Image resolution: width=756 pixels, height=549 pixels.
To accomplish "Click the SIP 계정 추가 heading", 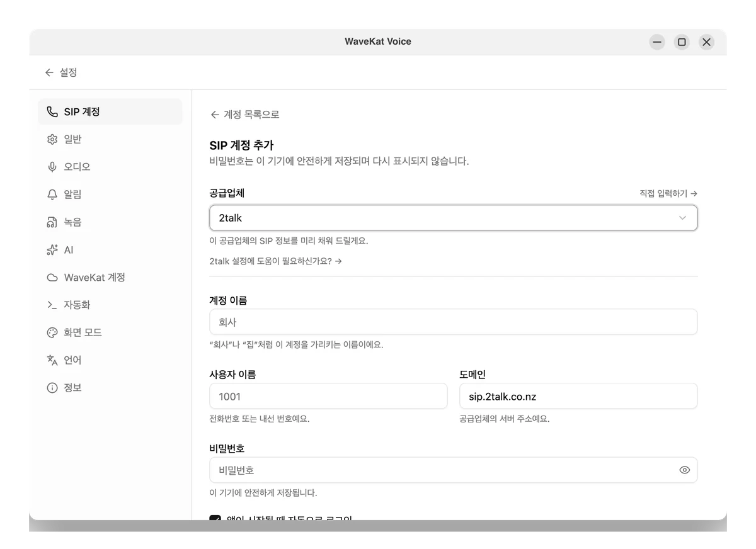I will coord(241,145).
